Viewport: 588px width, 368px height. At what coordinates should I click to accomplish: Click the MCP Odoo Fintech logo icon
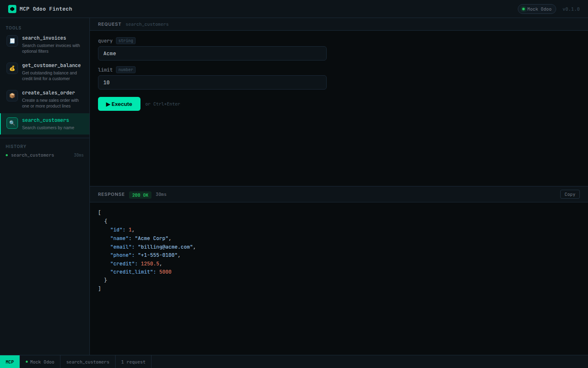[12, 9]
